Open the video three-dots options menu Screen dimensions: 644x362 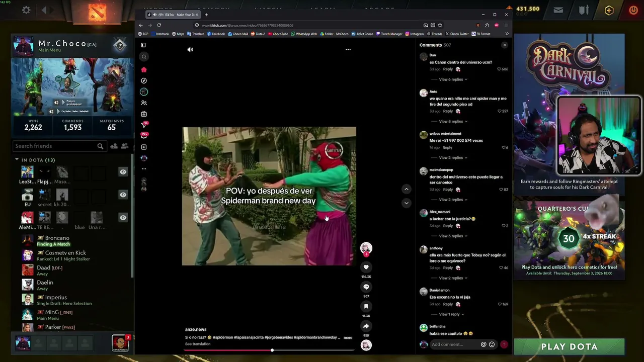coord(348,49)
